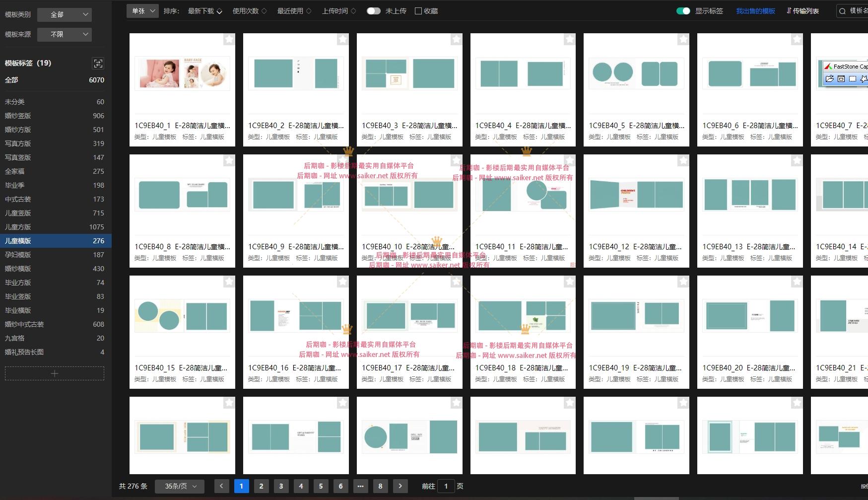The width and height of the screenshot is (868, 500).
Task: Open the 模板类别 全部 dropdown
Action: 65,14
